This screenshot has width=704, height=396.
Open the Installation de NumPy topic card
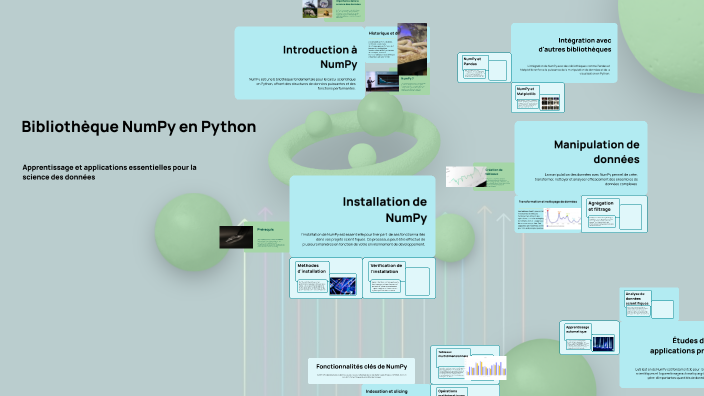362,216
